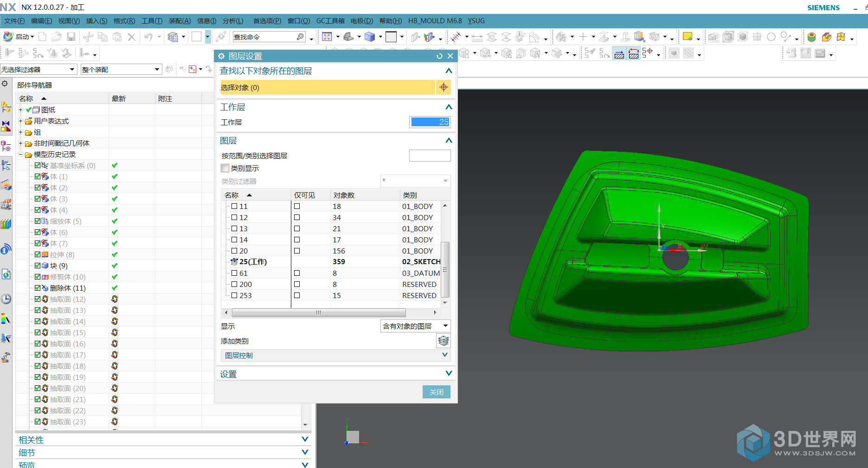This screenshot has width=868, height=468.
Task: Sort layers by 对象数 column header
Action: click(x=365, y=195)
